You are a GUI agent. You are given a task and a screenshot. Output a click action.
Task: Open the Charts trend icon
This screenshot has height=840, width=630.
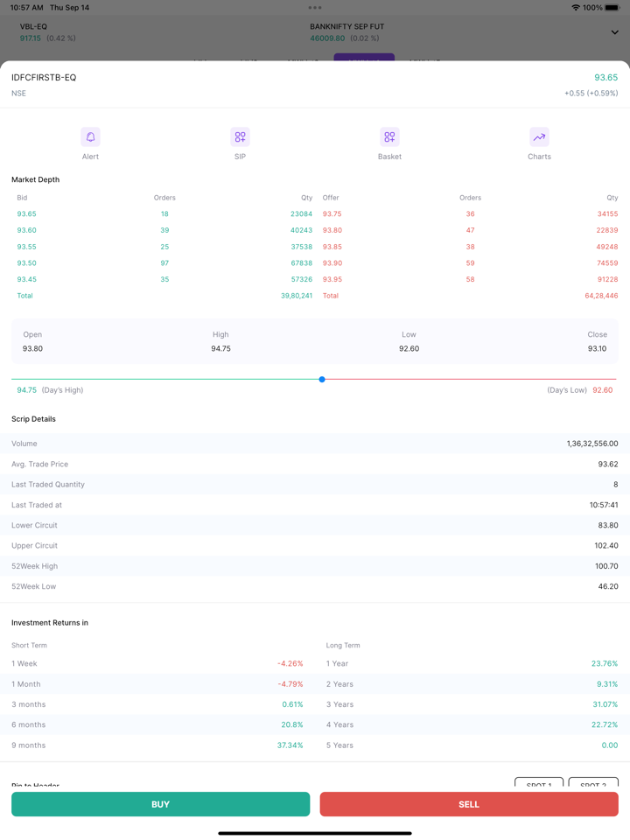click(x=539, y=137)
